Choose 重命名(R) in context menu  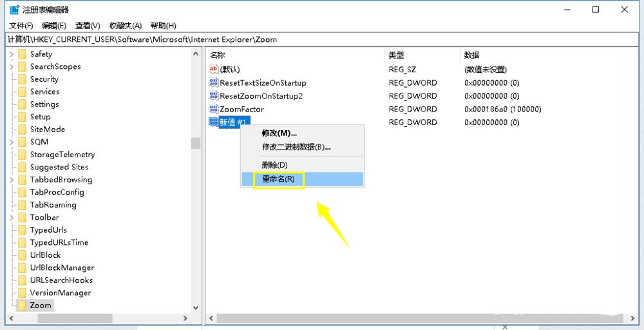tap(302, 179)
